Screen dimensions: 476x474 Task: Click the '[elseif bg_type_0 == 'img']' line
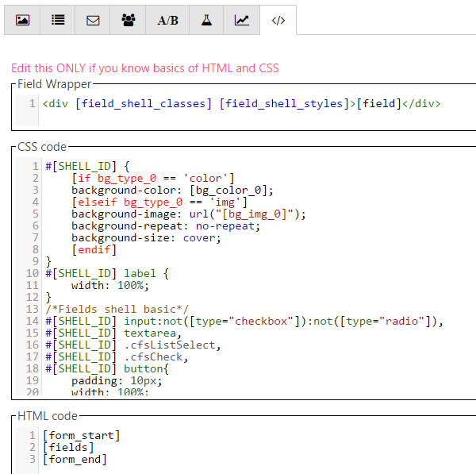tap(159, 202)
